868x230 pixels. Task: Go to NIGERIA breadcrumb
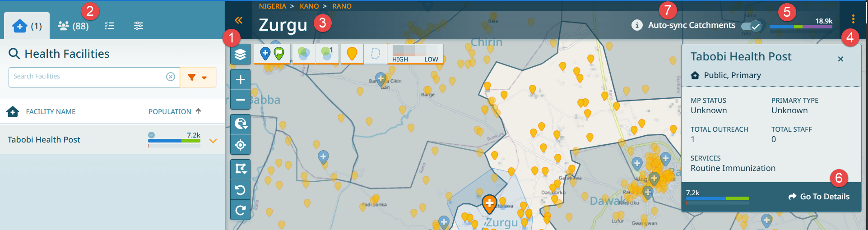pyautogui.click(x=273, y=6)
